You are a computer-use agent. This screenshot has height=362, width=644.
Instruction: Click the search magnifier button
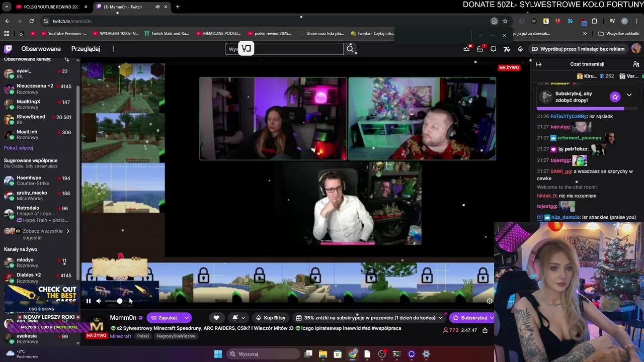pyautogui.click(x=350, y=49)
